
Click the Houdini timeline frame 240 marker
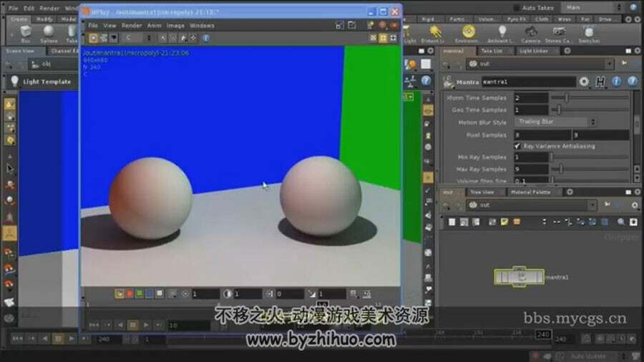[x=543, y=335]
